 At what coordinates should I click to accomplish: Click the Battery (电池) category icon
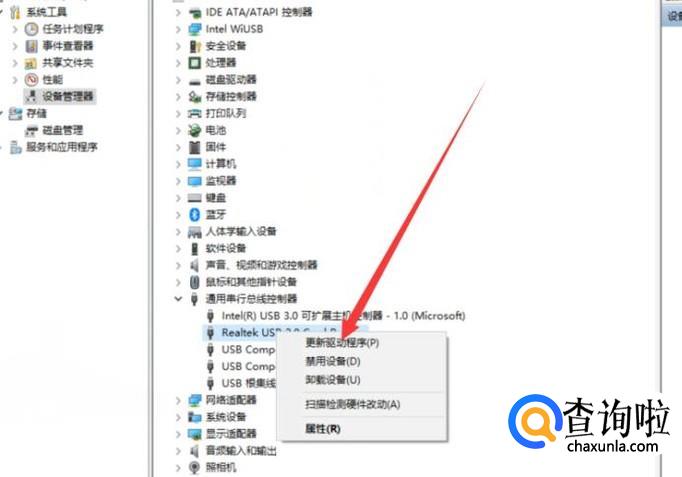(x=194, y=130)
